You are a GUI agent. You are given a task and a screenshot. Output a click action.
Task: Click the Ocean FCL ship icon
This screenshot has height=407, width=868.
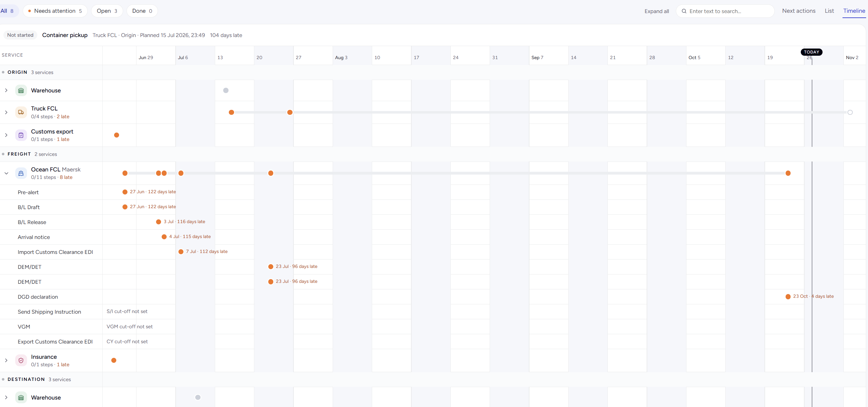[x=21, y=173]
